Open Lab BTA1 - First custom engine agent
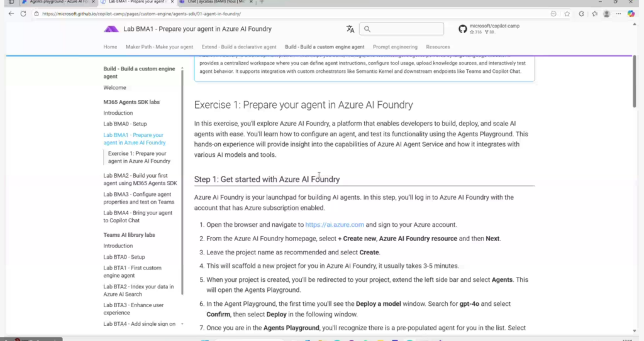644x341 pixels. click(132, 272)
